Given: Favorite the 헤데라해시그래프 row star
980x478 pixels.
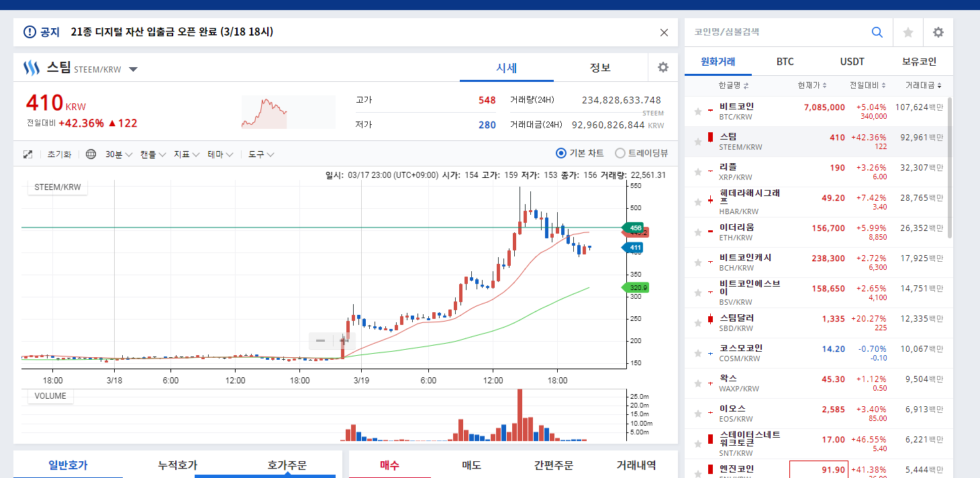Looking at the screenshot, I should [698, 202].
